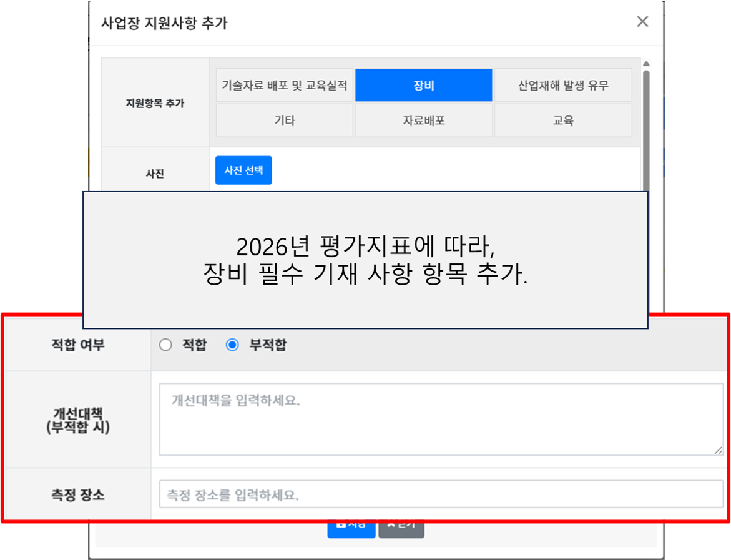Screen dimensions: 731x560
Task: Click the partially hidden gray close button
Action: coord(401,530)
